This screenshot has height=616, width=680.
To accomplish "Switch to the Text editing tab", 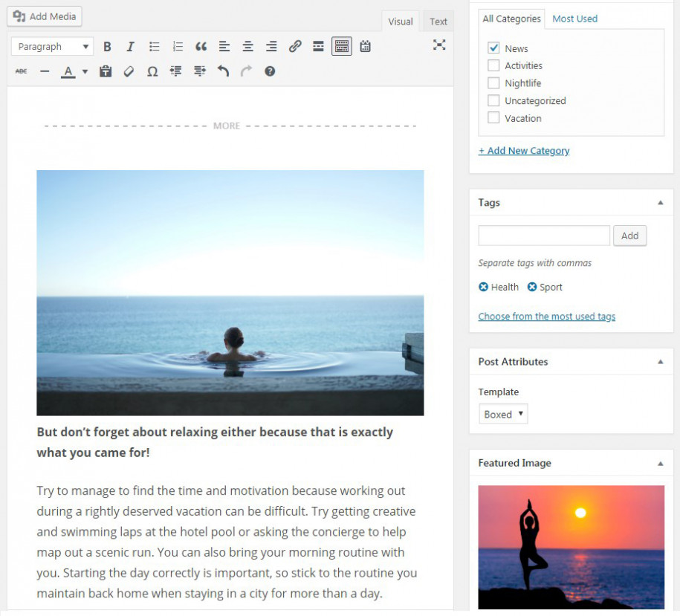I will click(x=438, y=22).
